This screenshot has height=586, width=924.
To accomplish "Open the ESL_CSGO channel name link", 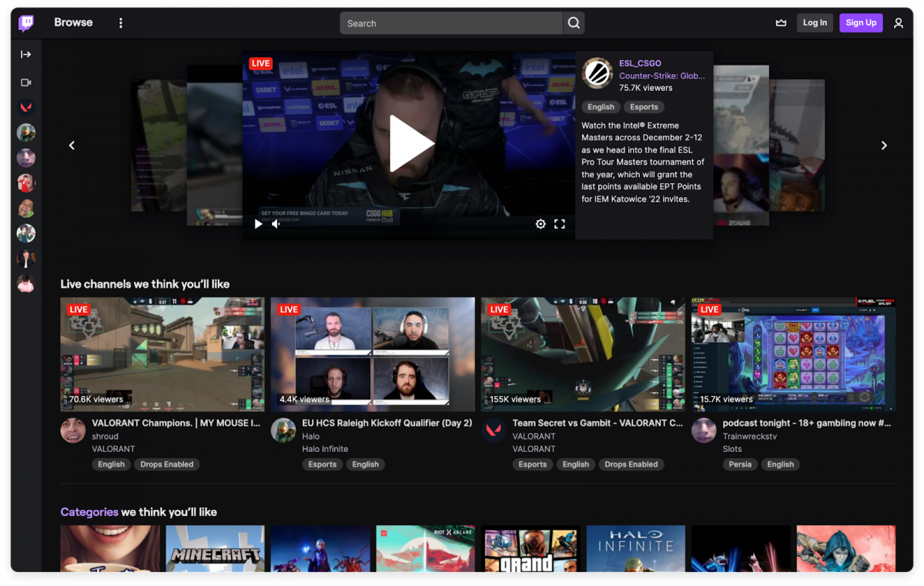I will click(640, 63).
